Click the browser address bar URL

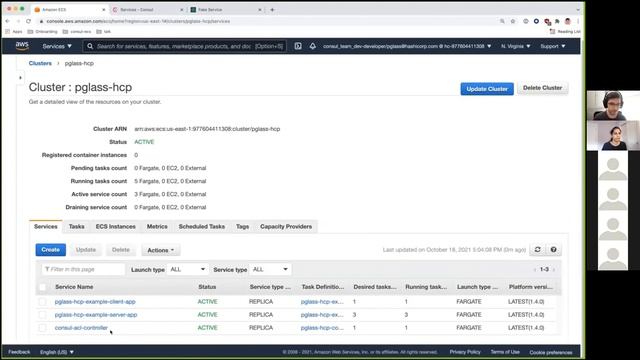pyautogui.click(x=138, y=21)
